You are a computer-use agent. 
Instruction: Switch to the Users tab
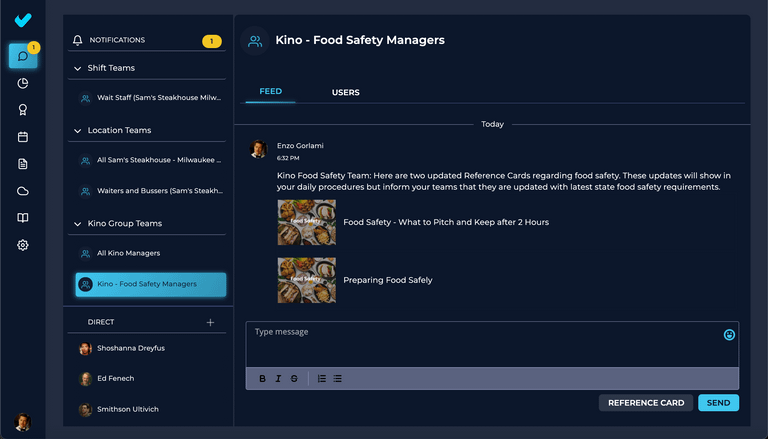coord(345,93)
